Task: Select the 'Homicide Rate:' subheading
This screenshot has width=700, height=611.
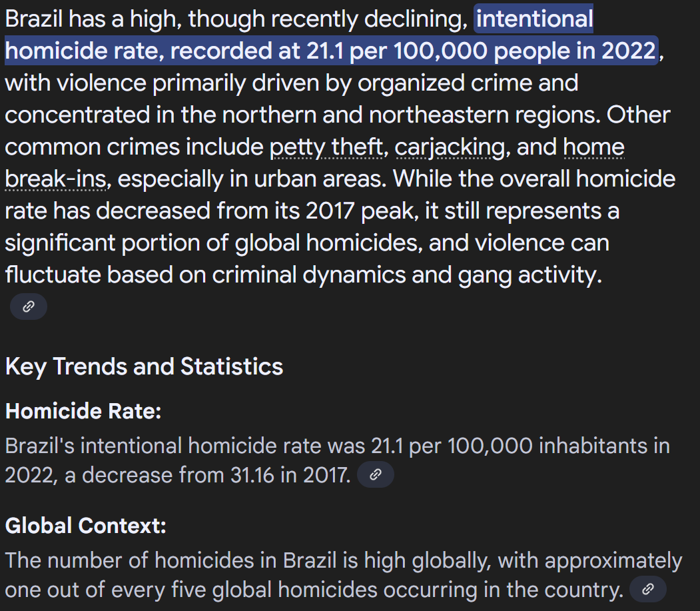Action: tap(83, 411)
